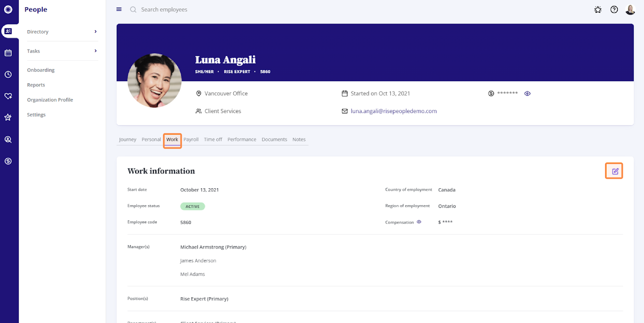The height and width of the screenshot is (323, 644).
Task: Click the calendar icon by start date
Action: (345, 93)
